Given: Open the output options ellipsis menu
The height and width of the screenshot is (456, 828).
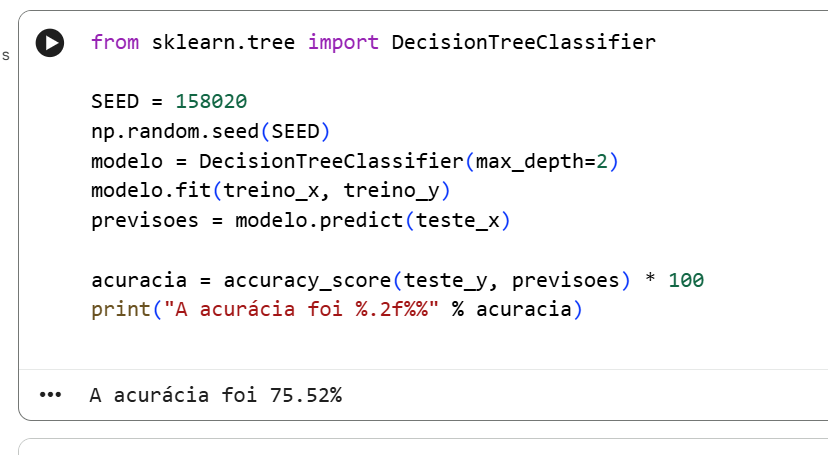Looking at the screenshot, I should click(49, 395).
